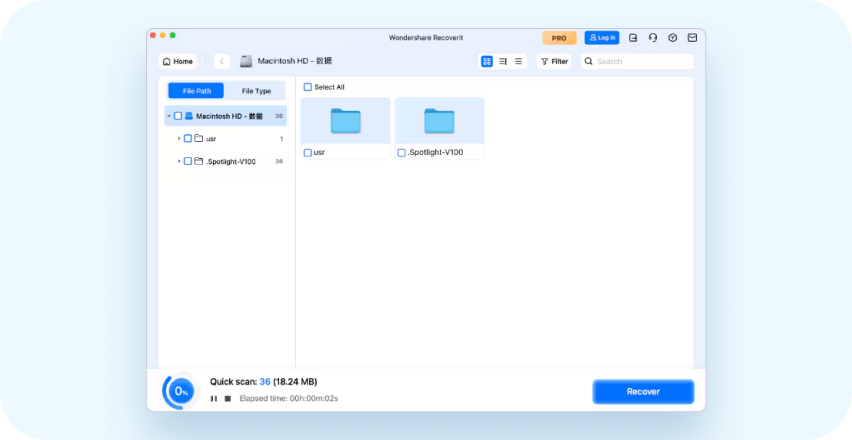The height and width of the screenshot is (440, 852).
Task: Click the Wondershare Recoverit window title
Action: coord(426,38)
